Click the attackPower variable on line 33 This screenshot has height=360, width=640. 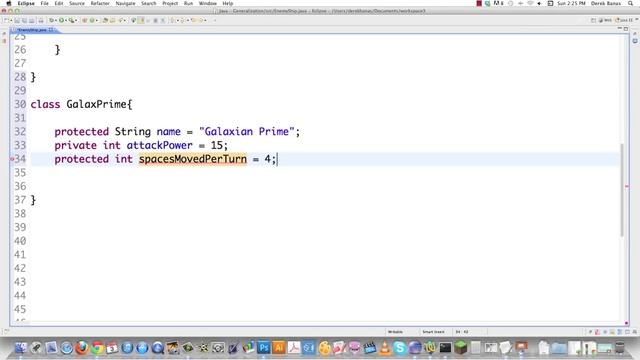(x=159, y=145)
